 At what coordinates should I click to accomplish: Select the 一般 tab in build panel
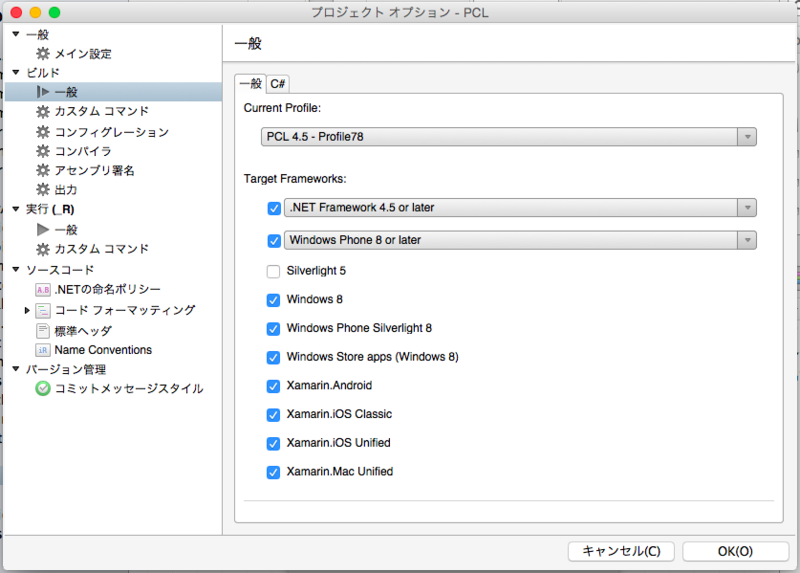click(x=251, y=83)
